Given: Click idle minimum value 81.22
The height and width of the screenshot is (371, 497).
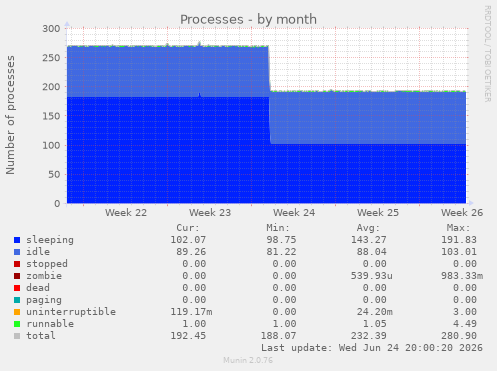Looking at the screenshot, I should coord(281,252).
